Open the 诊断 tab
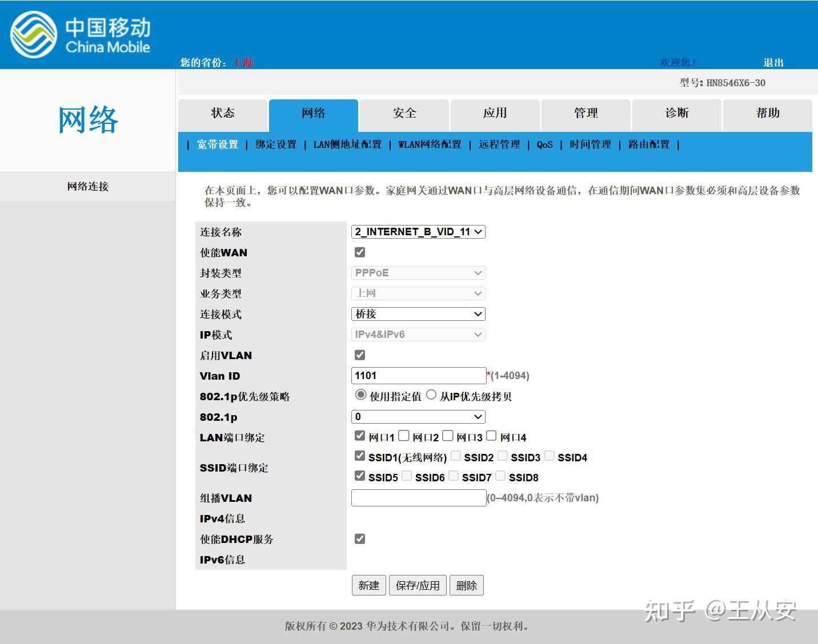The width and height of the screenshot is (818, 644). [x=677, y=115]
